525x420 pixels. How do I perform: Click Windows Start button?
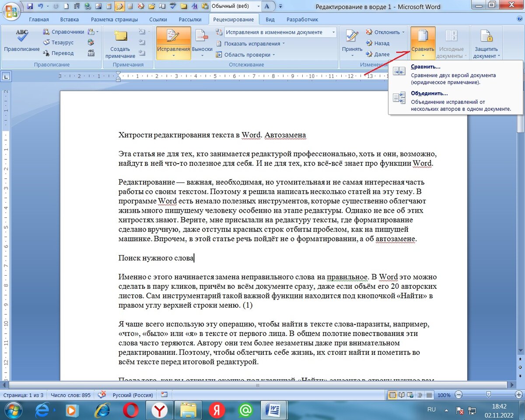pos(14,410)
